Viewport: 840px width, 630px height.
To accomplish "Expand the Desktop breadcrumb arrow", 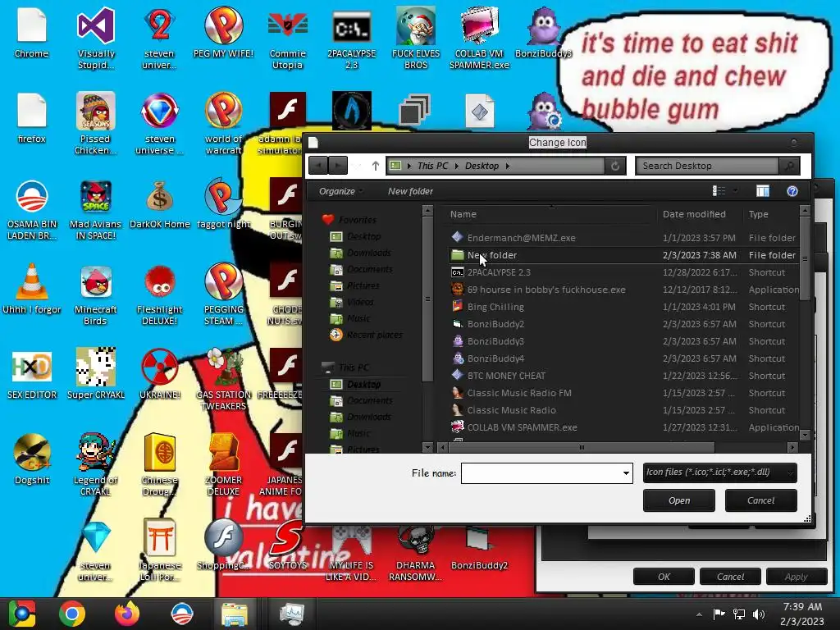I will [x=507, y=166].
